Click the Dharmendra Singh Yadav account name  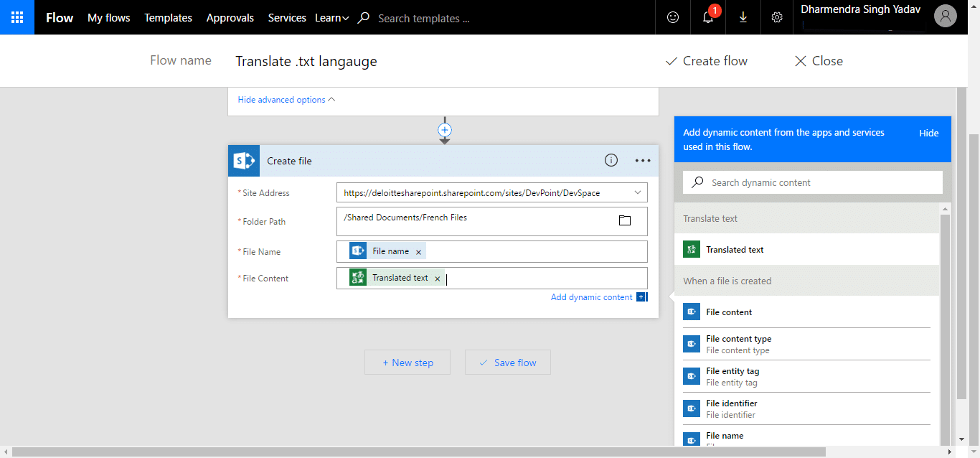pyautogui.click(x=861, y=9)
